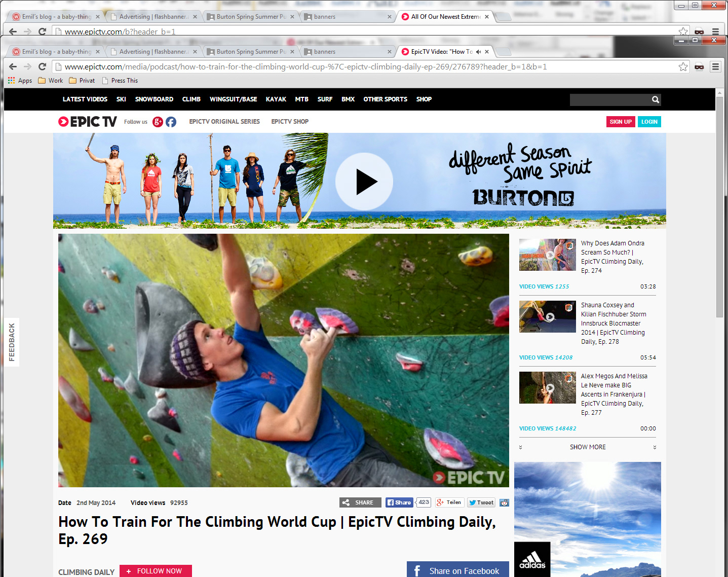Click the Facebook follow icon
Screen dimensions: 728x577
pos(171,122)
